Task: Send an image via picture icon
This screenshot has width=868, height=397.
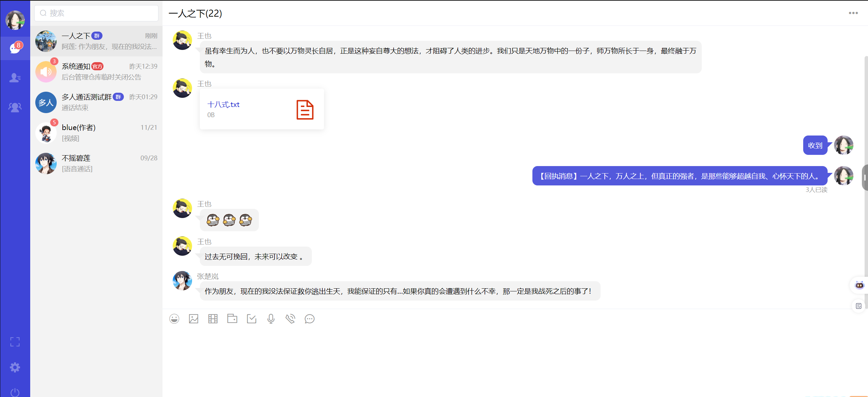Action: [x=193, y=319]
